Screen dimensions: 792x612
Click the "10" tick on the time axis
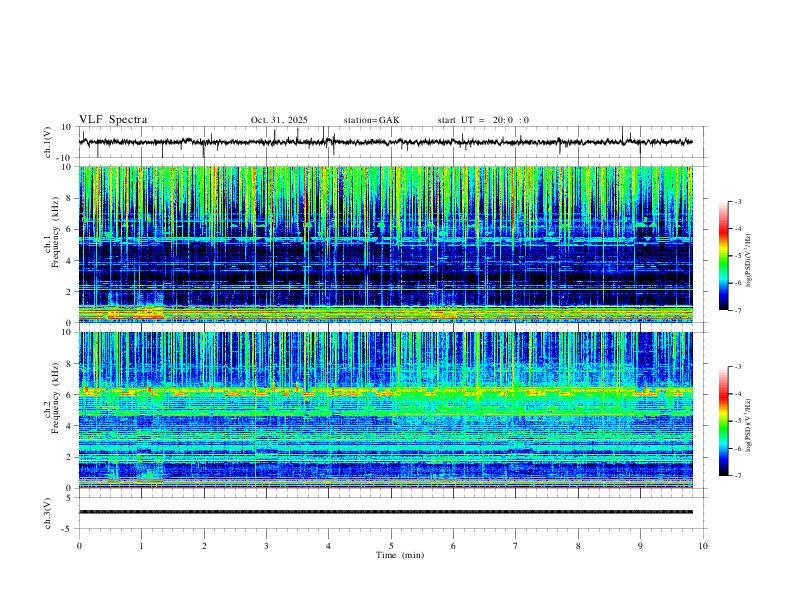coord(703,546)
